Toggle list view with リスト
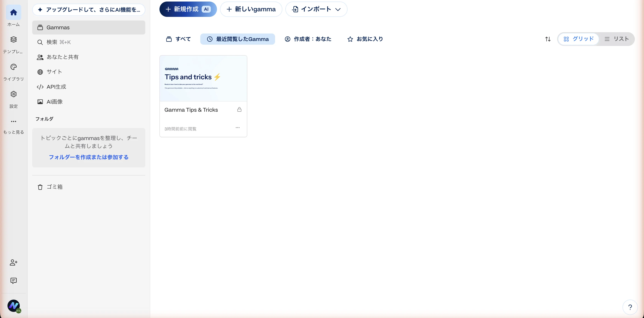Viewport: 644px width, 318px height. point(617,39)
